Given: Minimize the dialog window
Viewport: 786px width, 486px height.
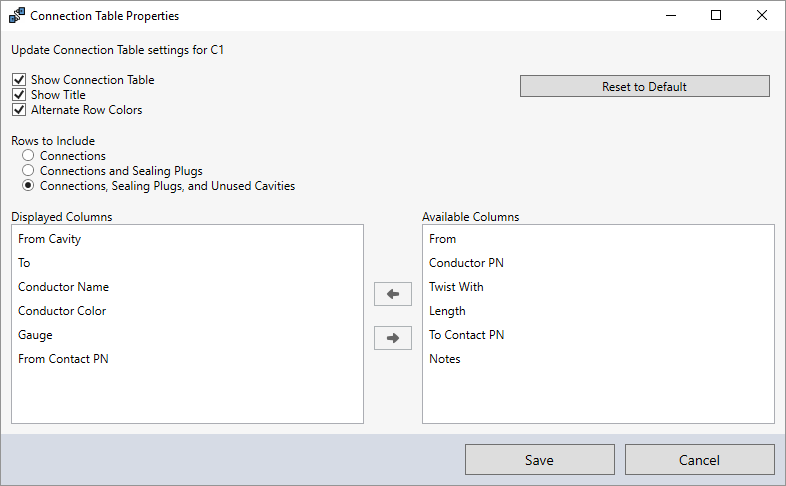Looking at the screenshot, I should point(671,16).
